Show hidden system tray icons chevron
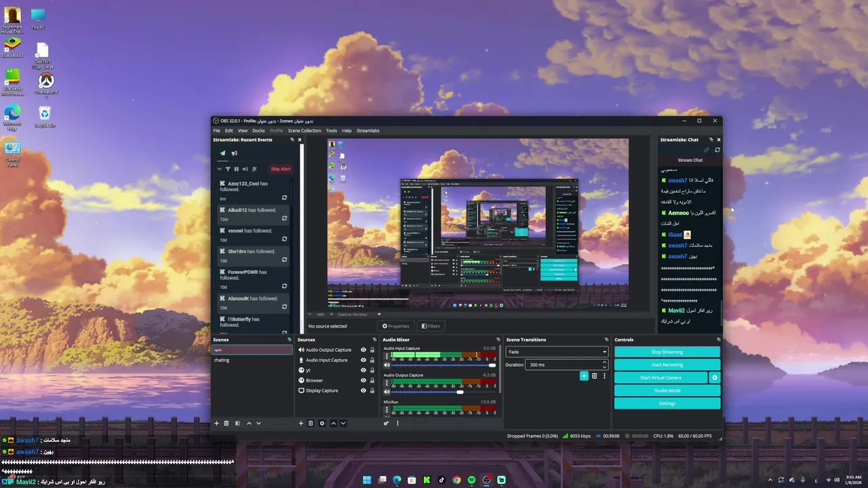 click(770, 480)
